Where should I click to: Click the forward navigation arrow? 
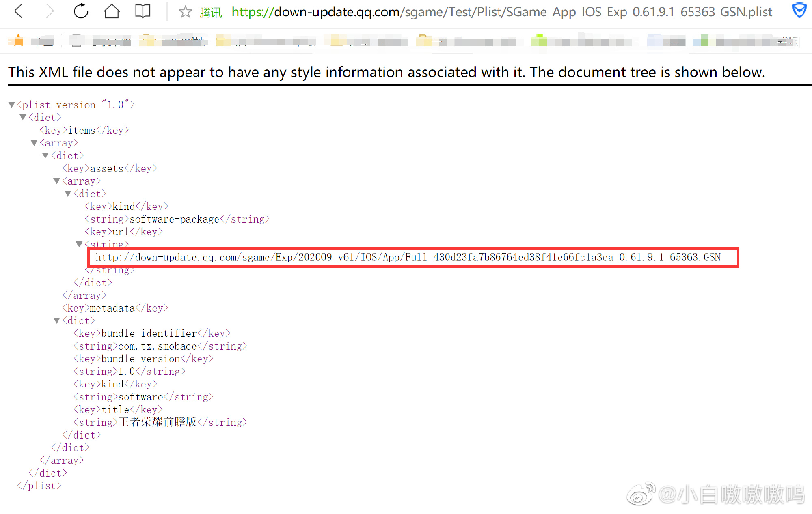click(x=50, y=11)
